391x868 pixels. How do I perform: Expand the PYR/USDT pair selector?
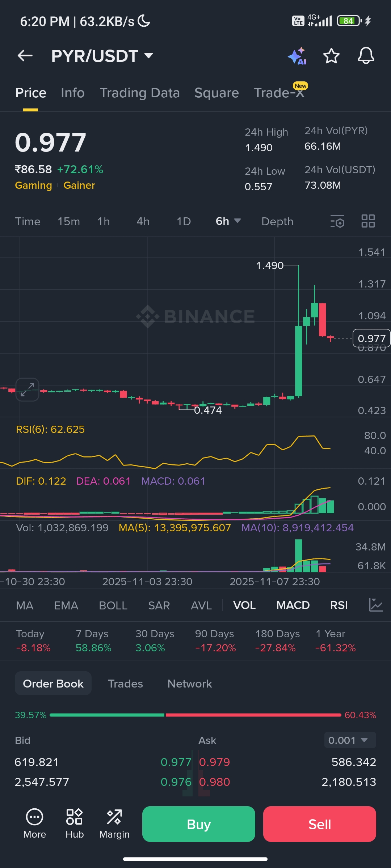click(x=102, y=56)
